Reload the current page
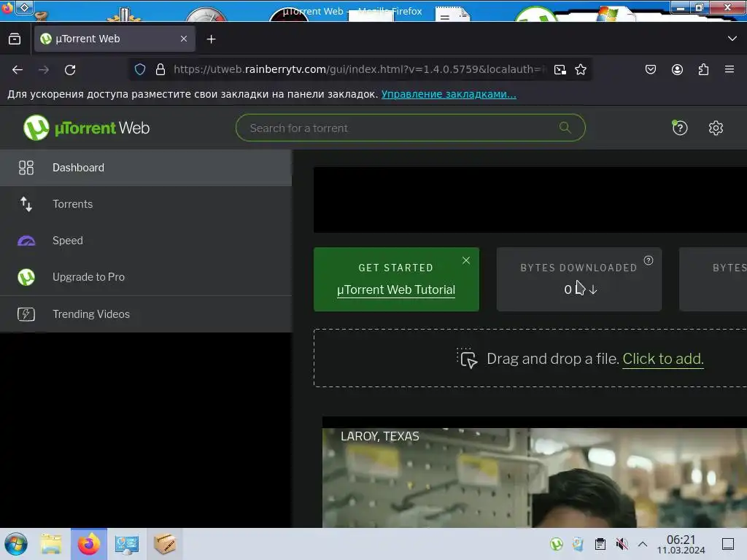The height and width of the screenshot is (560, 747). click(70, 69)
